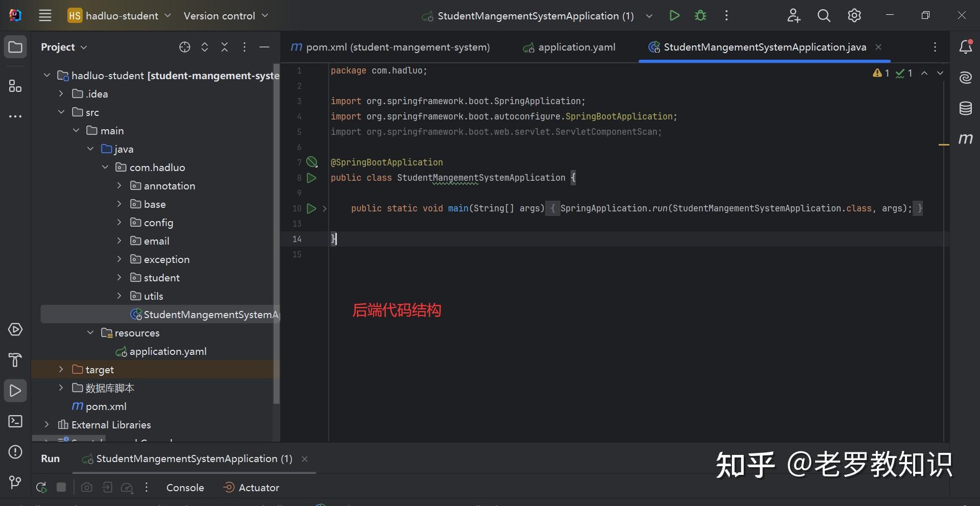
Task: Show notifications via the bell icon
Action: pos(966,46)
